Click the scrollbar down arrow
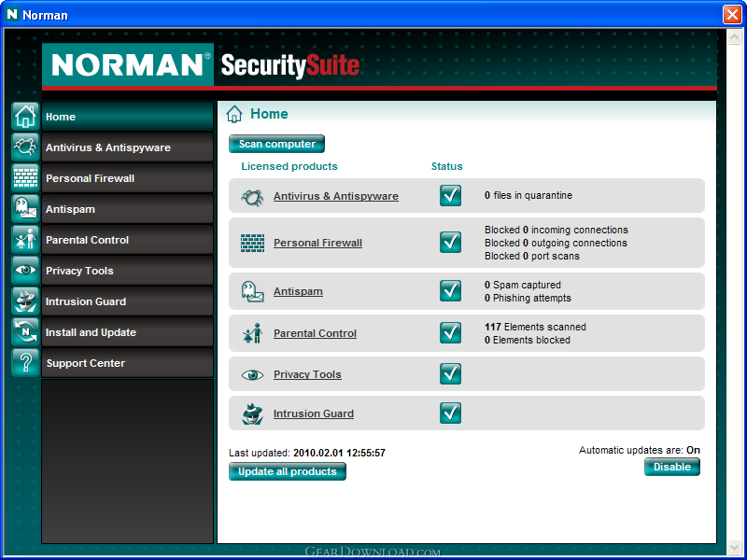 pyautogui.click(x=734, y=547)
